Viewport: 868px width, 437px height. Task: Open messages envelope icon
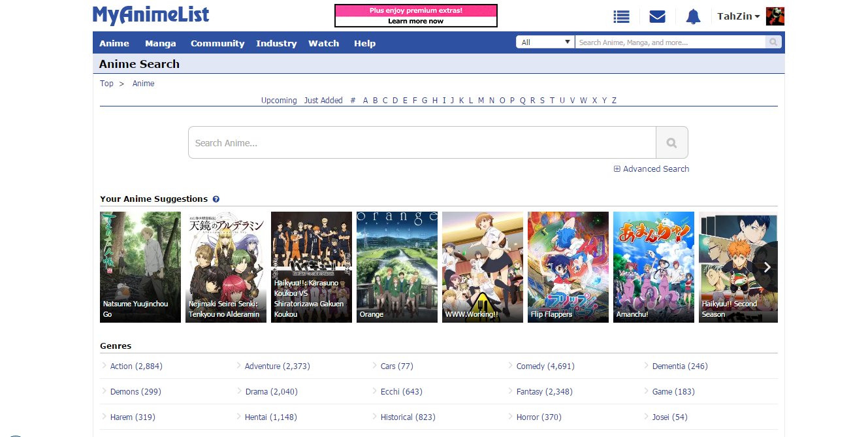coord(657,17)
